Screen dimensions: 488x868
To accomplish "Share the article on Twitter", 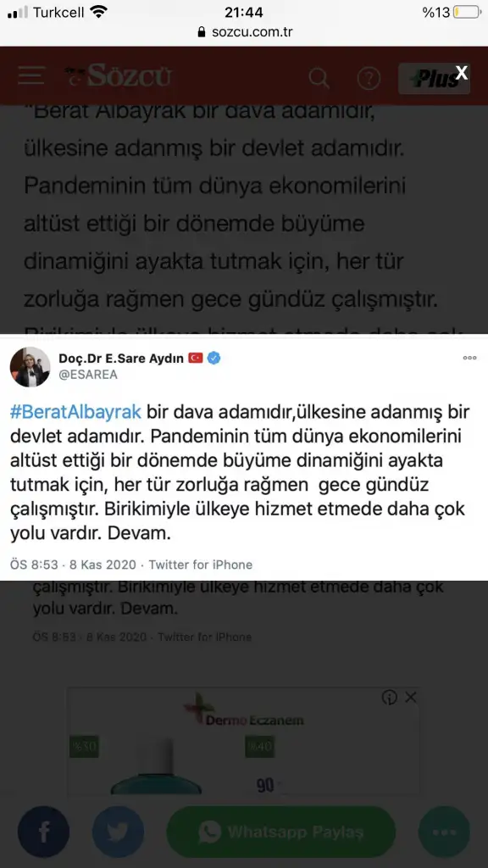I will [x=118, y=832].
